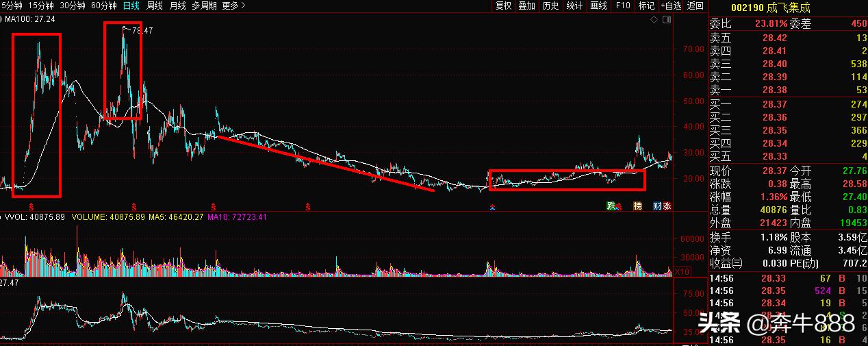
Task: Click the 14:56 trade with volume 524
Action: point(787,291)
